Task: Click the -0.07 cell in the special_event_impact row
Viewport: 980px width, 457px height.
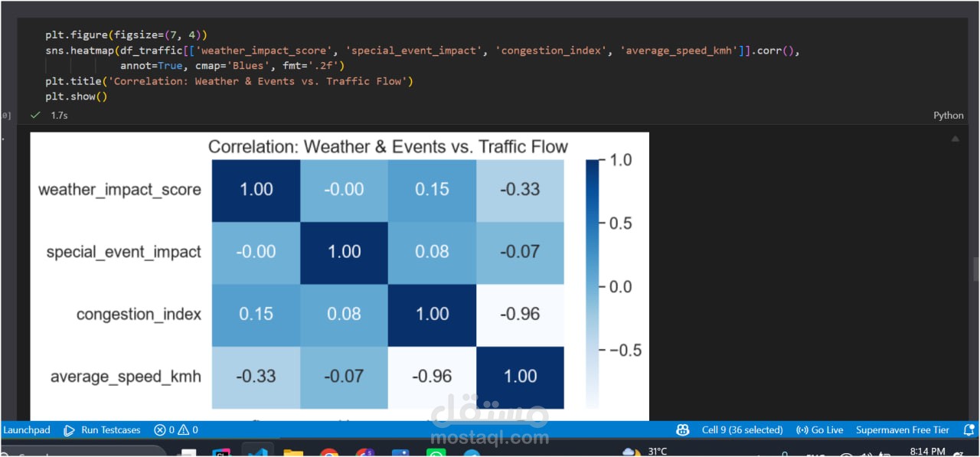Action: (520, 252)
